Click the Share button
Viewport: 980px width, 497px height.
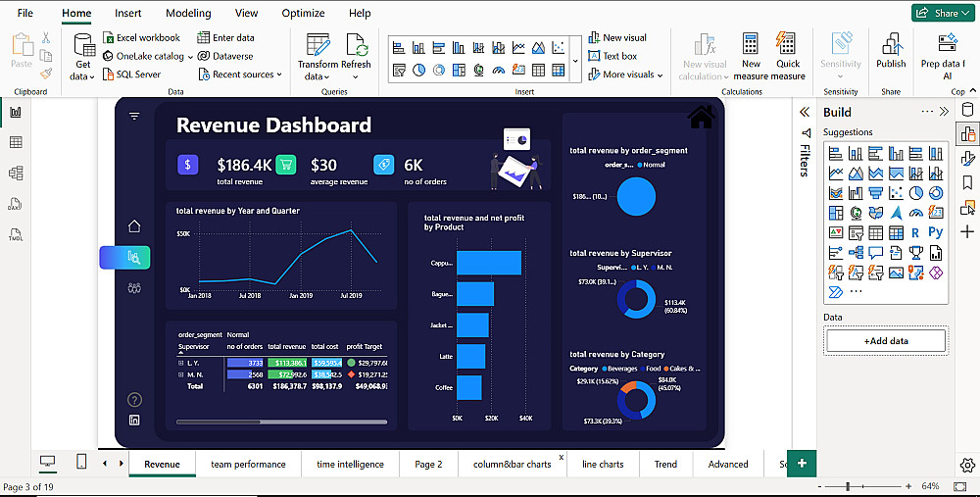pos(943,13)
